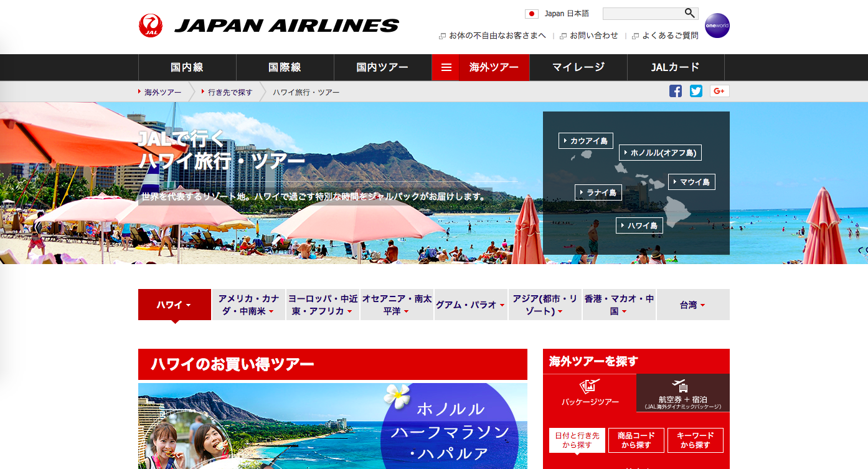Expand オセアニア・南太平洋 dropdown
This screenshot has height=469, width=868.
[397, 305]
